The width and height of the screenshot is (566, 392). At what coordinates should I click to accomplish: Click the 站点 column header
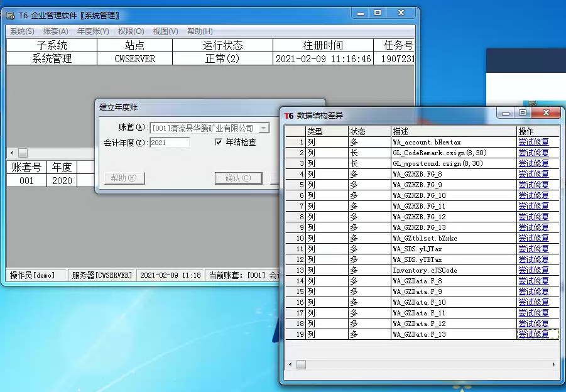[134, 45]
